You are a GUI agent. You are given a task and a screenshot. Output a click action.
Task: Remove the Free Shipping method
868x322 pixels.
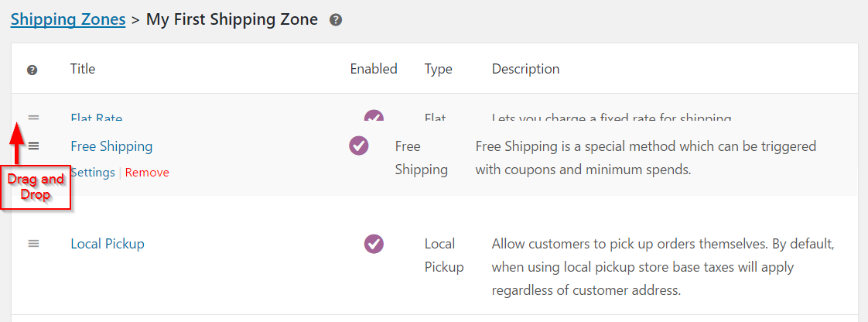(x=147, y=173)
